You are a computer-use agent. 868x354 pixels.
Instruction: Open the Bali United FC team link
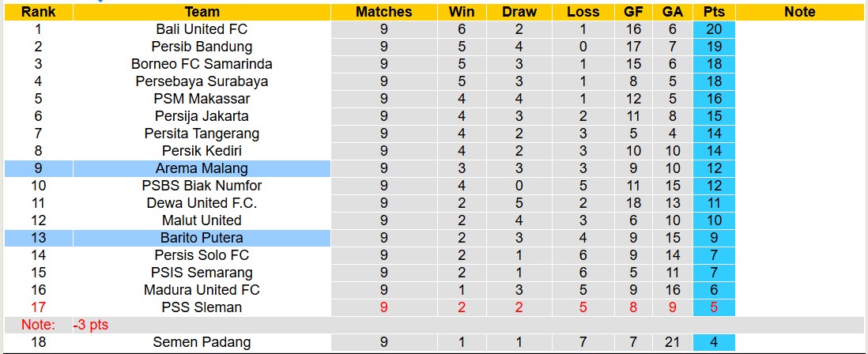click(x=202, y=29)
